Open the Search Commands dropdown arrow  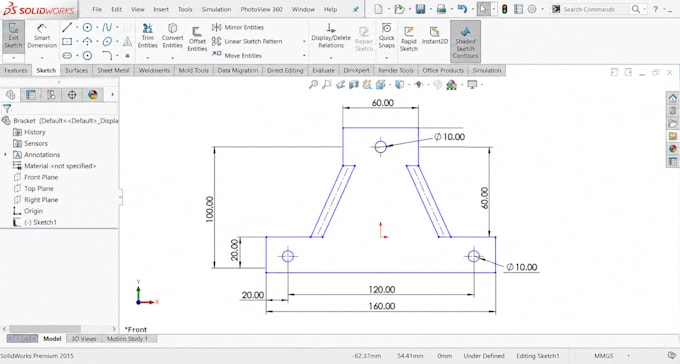pyautogui.click(x=645, y=9)
